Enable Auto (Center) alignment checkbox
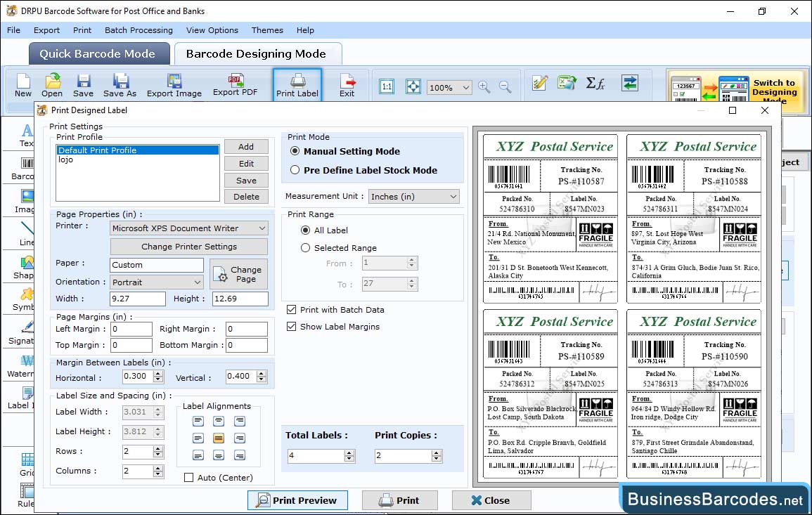This screenshot has width=812, height=515. 189,477
